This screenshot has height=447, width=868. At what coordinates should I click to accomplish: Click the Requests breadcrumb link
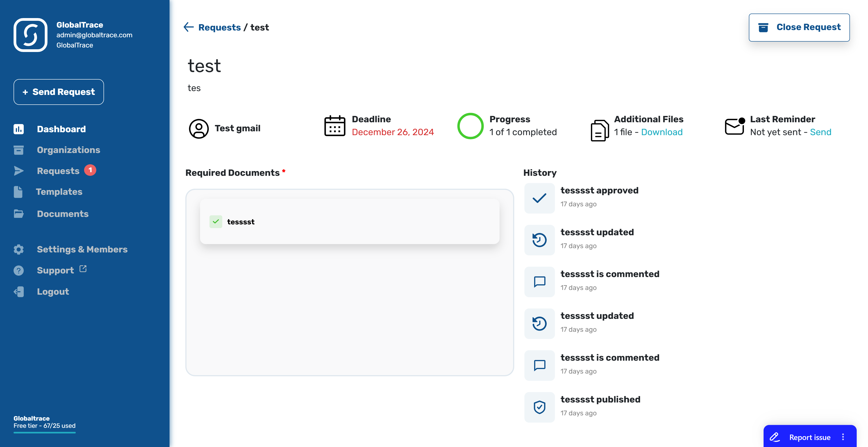(219, 27)
